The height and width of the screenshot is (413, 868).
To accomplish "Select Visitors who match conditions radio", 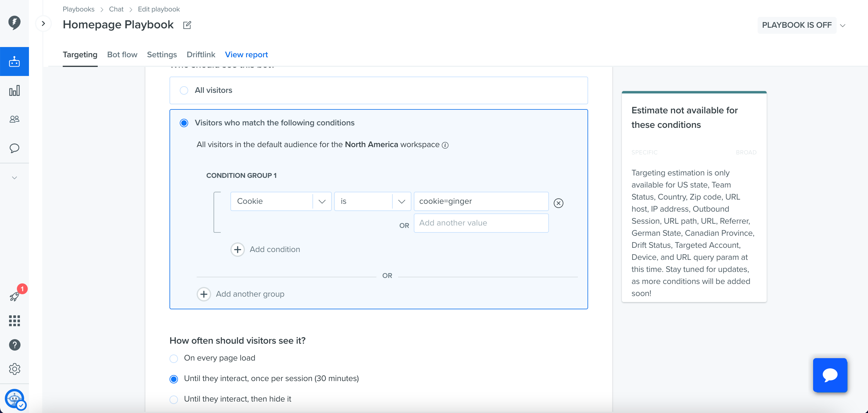I will [x=184, y=123].
